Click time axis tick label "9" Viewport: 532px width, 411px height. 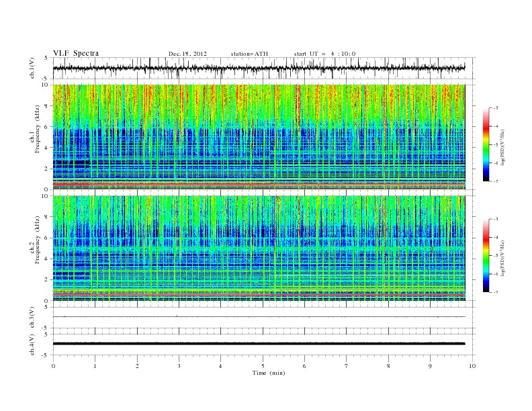tap(430, 366)
